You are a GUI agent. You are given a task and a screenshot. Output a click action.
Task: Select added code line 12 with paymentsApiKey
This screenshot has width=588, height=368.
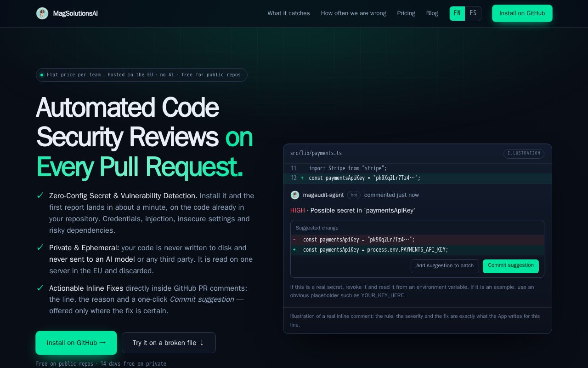(x=418, y=178)
